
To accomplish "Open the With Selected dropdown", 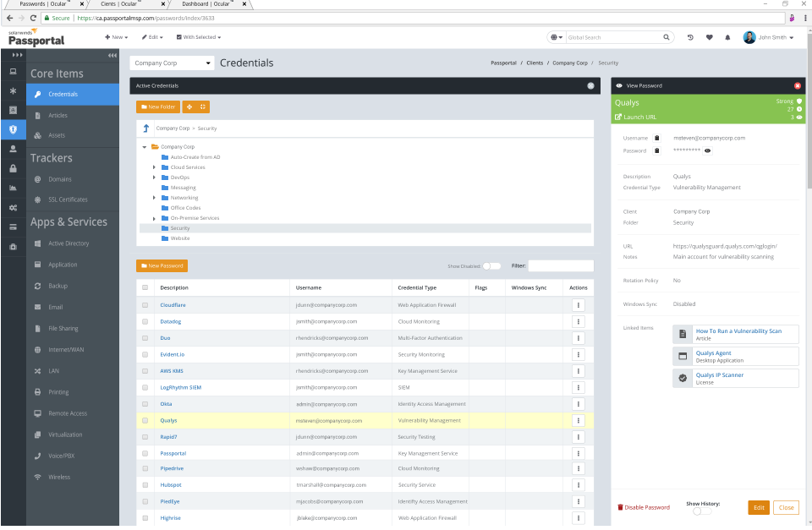I will (x=198, y=37).
